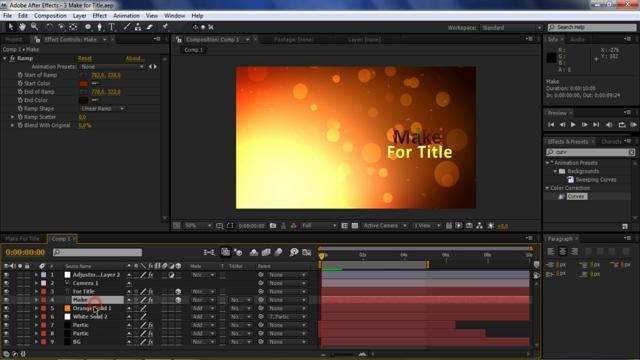Screen dimensions: 640x360
Task: Click Search Help input field
Action: click(x=592, y=27)
